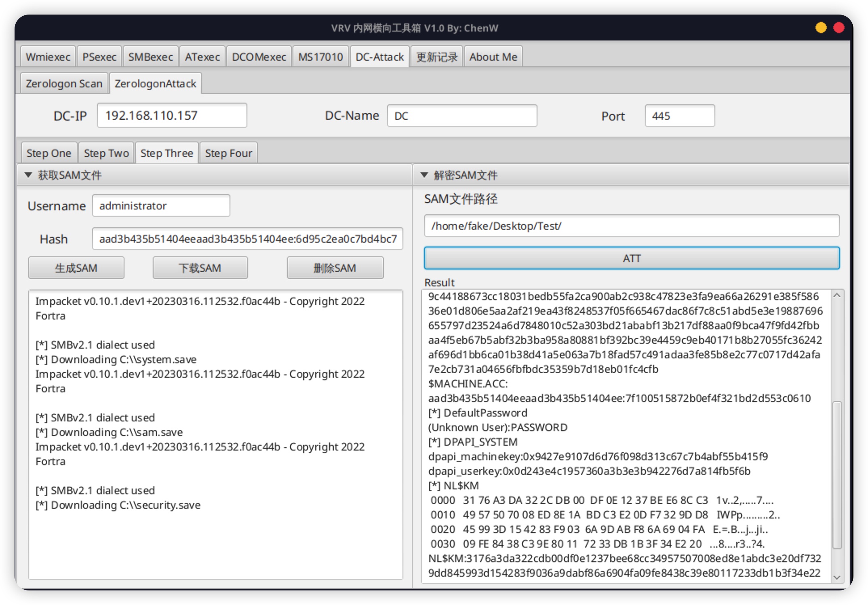Focus the Hash input field

247,239
